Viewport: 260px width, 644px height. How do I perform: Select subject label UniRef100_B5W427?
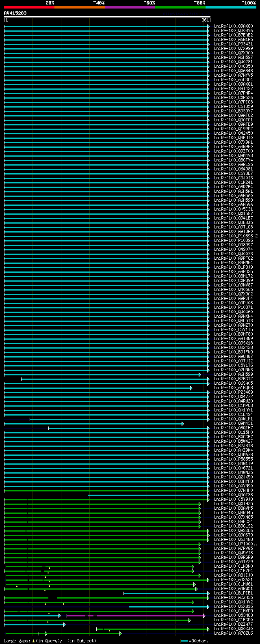233,441
